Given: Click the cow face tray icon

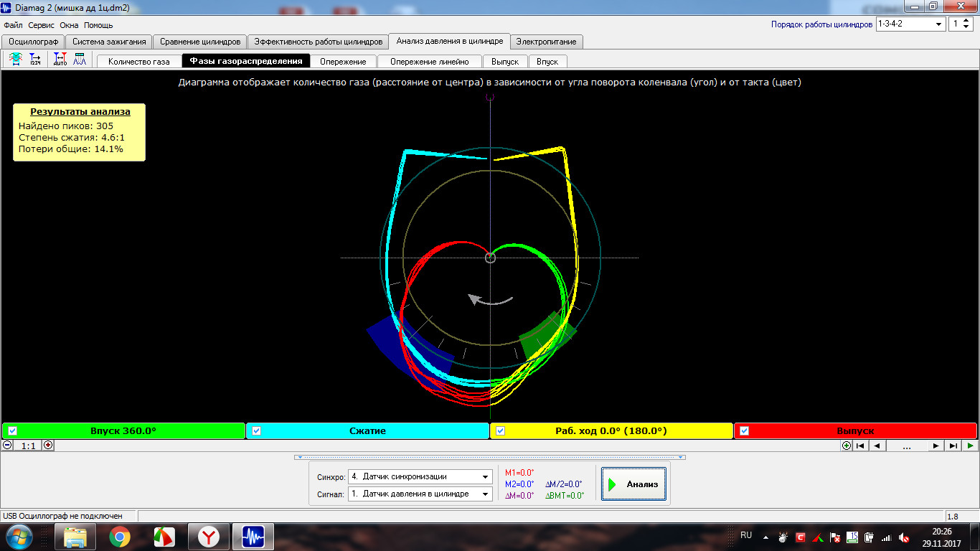Looking at the screenshot, I should (783, 537).
